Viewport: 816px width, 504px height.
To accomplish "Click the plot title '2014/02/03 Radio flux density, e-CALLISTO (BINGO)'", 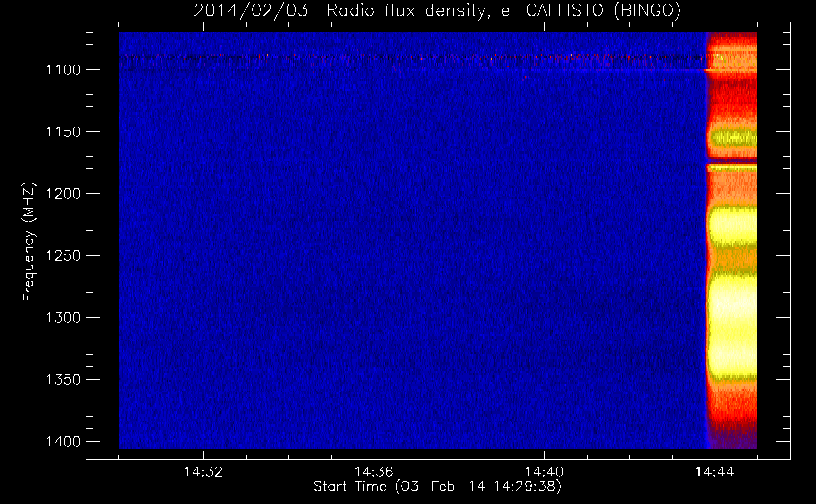I will coord(437,11).
